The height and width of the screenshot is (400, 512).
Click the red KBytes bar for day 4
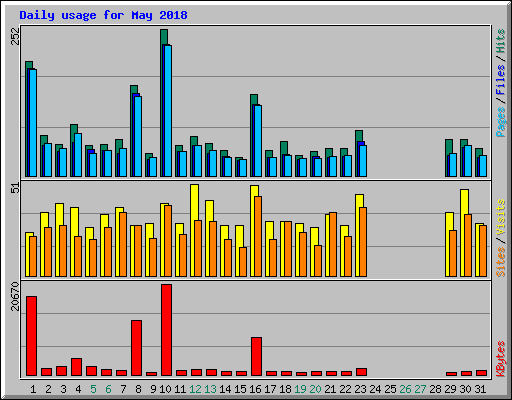point(76,367)
